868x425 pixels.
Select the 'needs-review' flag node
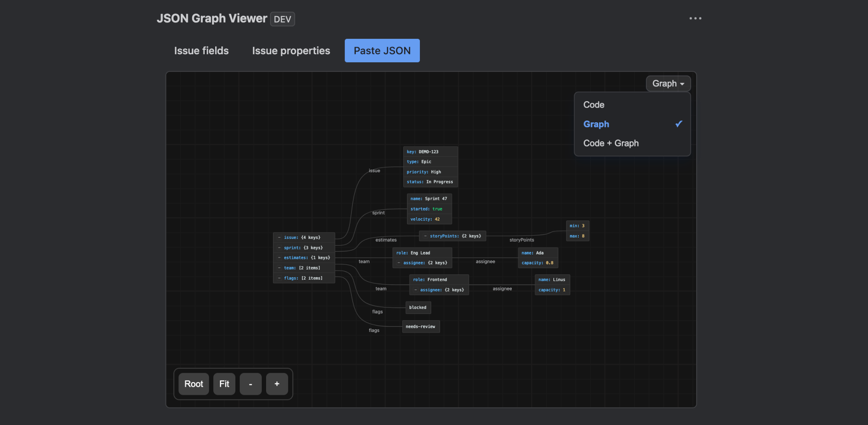point(421,326)
